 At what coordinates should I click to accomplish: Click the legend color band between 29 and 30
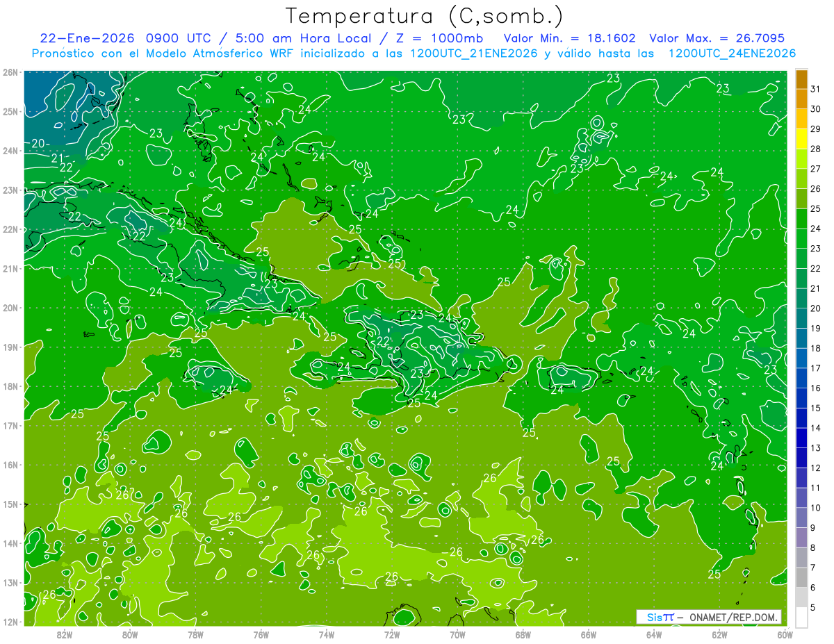[801, 119]
